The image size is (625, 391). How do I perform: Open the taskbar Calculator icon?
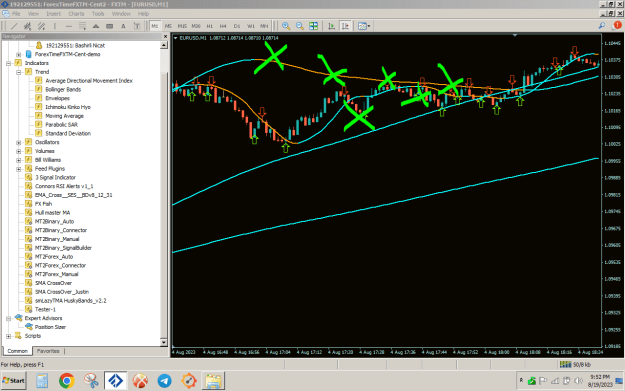[x=42, y=381]
